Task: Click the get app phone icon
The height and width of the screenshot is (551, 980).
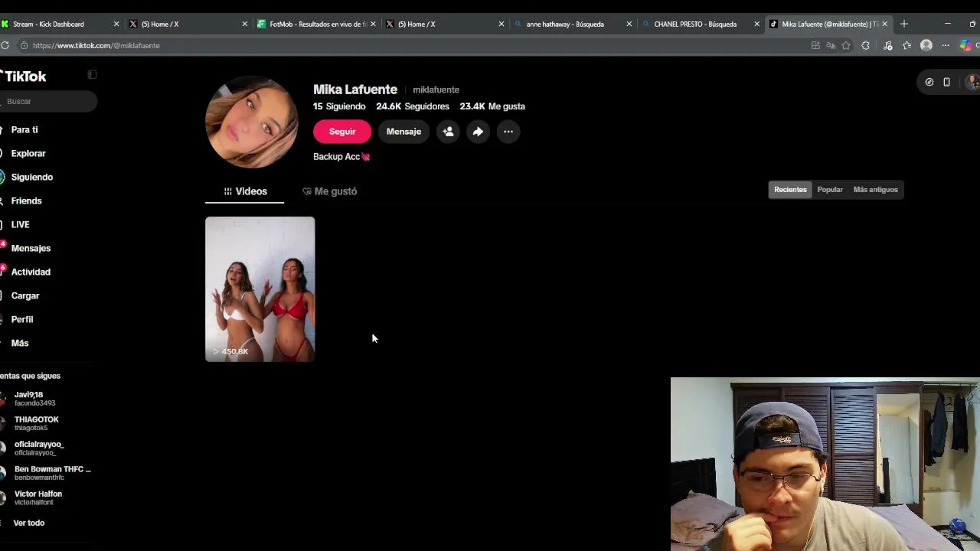Action: 946,82
